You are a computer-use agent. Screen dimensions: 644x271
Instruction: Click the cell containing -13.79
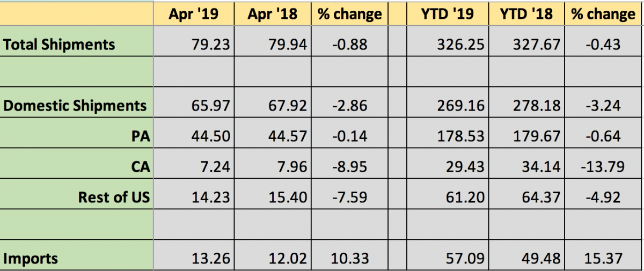click(602, 167)
